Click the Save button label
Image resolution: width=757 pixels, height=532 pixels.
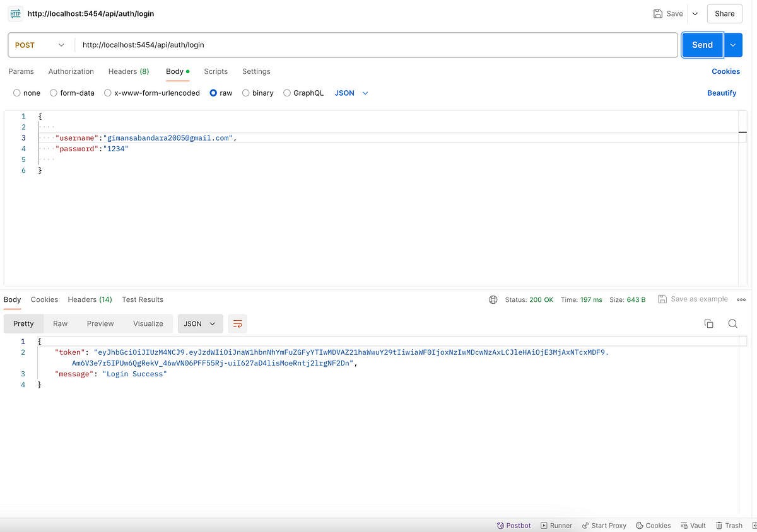pyautogui.click(x=675, y=13)
